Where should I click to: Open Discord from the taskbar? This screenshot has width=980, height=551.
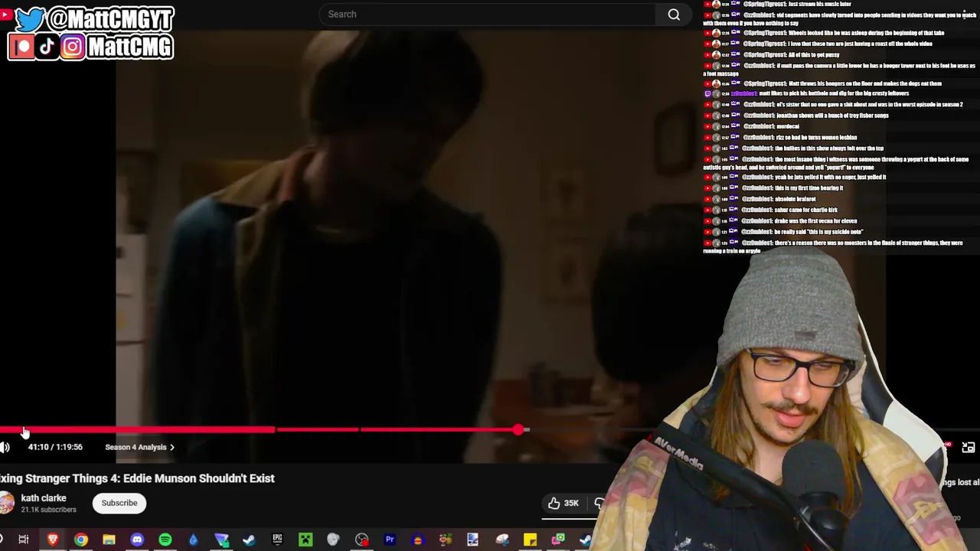(137, 540)
